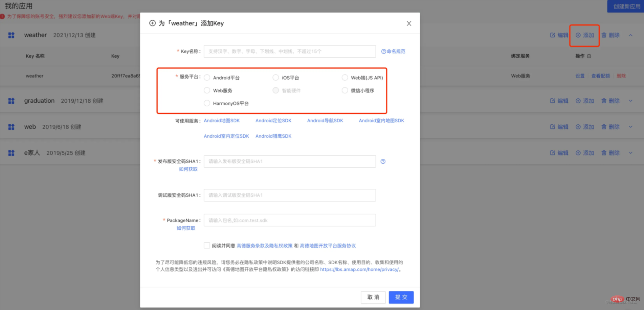The width and height of the screenshot is (644, 310).
Task: Click 删除 for the weather app
Action: tap(610, 35)
